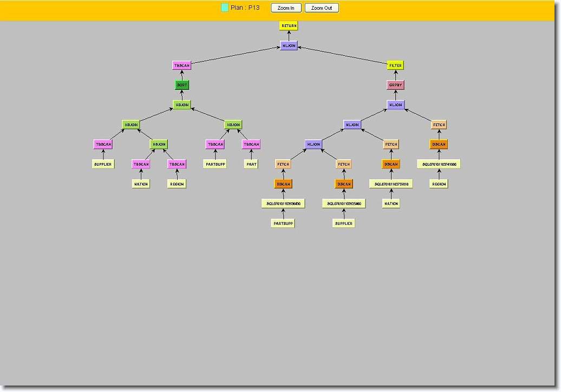Click the Plan : P13 title label
This screenshot has width=561, height=392.
pos(245,8)
